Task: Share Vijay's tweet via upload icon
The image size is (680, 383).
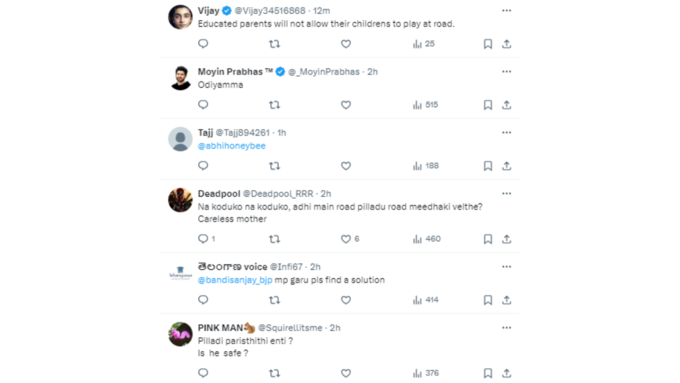Action: coord(507,44)
